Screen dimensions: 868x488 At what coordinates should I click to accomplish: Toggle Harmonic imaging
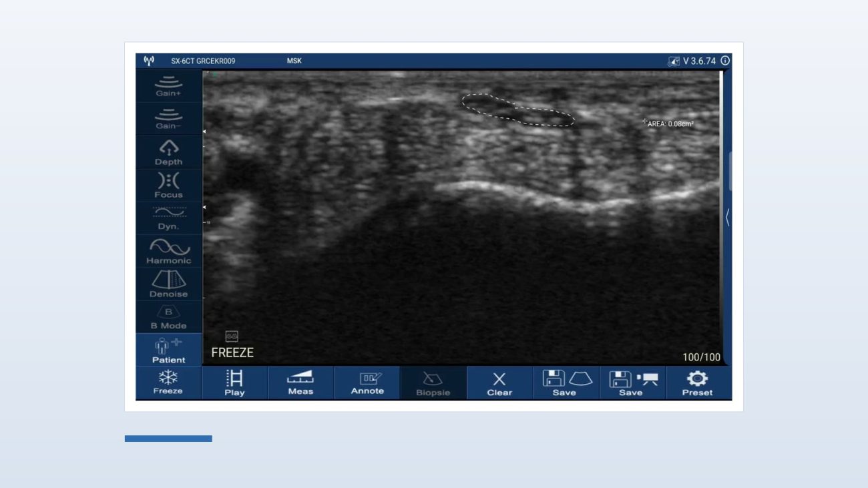[x=168, y=251]
